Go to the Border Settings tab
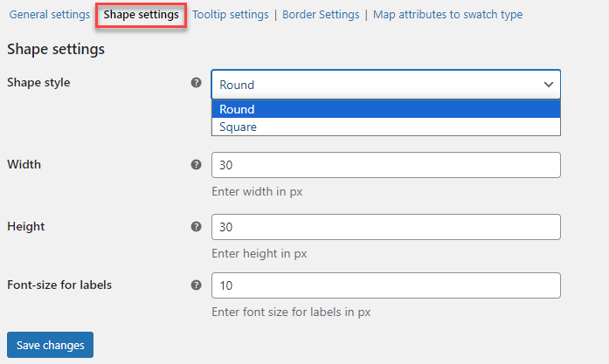 coord(321,15)
